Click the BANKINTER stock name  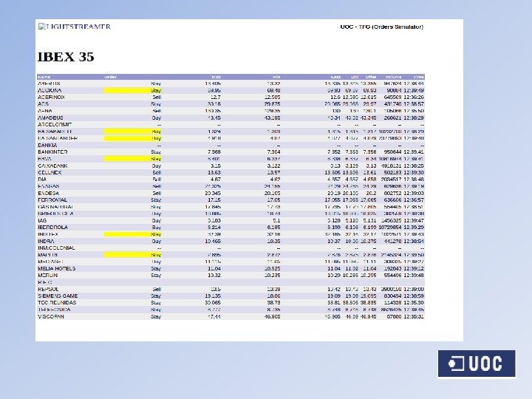(x=52, y=152)
